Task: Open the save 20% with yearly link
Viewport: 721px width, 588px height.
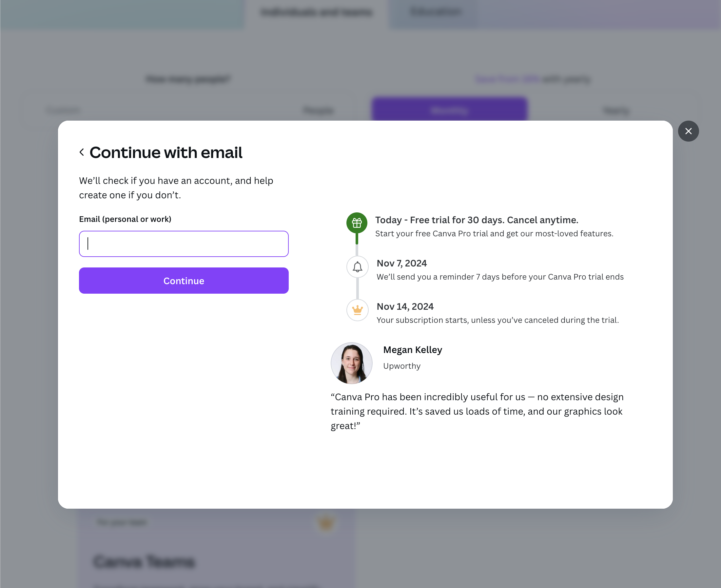Action: [507, 79]
